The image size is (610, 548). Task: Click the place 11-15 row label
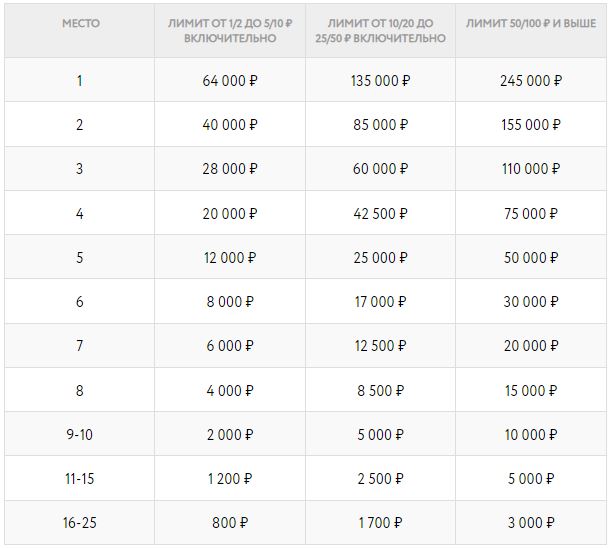coord(79,478)
